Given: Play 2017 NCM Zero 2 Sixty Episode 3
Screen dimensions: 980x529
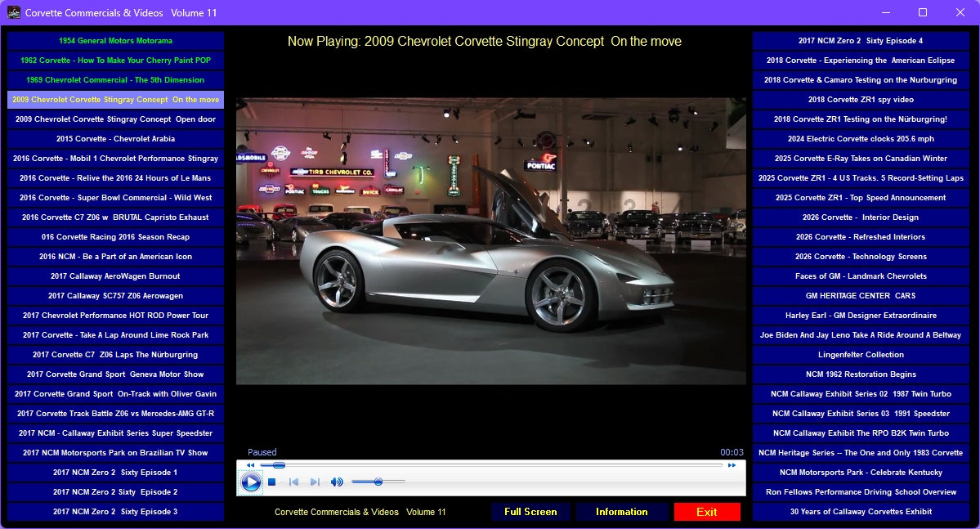Looking at the screenshot, I should (x=115, y=512).
